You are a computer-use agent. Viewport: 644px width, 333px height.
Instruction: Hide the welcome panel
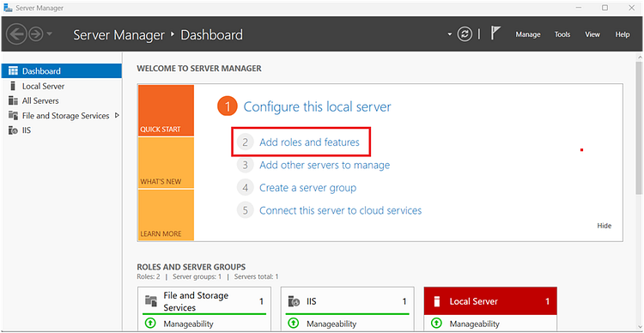pyautogui.click(x=605, y=226)
